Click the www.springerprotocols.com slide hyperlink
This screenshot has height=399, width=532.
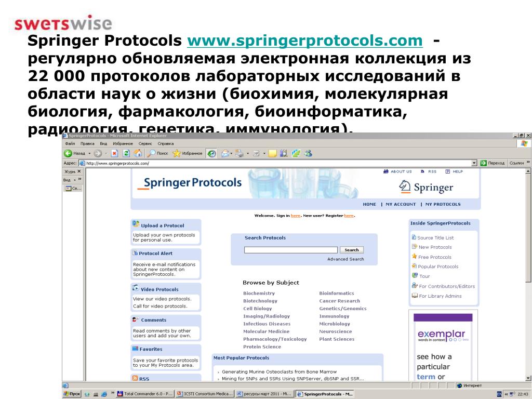(304, 41)
